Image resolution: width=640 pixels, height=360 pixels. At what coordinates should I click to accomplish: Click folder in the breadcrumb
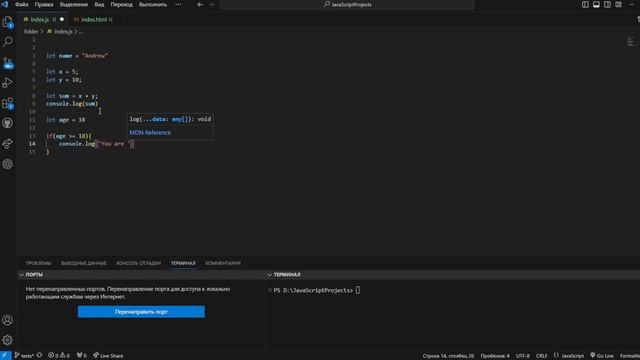pyautogui.click(x=31, y=31)
